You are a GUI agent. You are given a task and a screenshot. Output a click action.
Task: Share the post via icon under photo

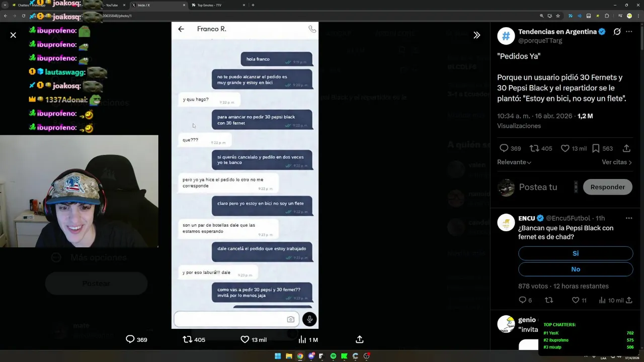pyautogui.click(x=359, y=339)
